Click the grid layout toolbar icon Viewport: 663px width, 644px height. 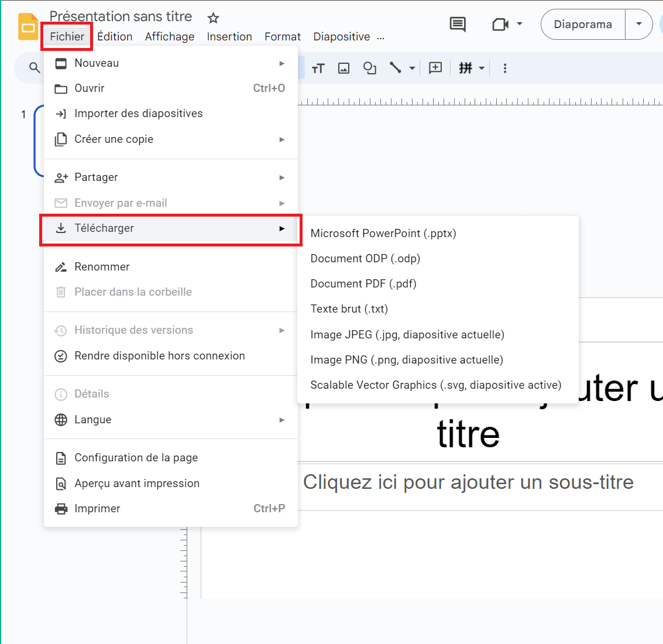(x=466, y=68)
